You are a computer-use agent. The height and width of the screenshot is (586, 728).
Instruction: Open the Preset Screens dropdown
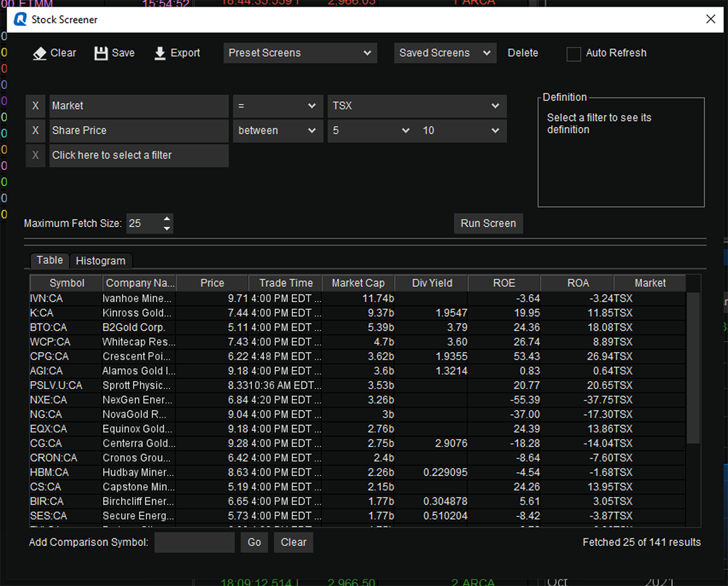click(x=300, y=53)
